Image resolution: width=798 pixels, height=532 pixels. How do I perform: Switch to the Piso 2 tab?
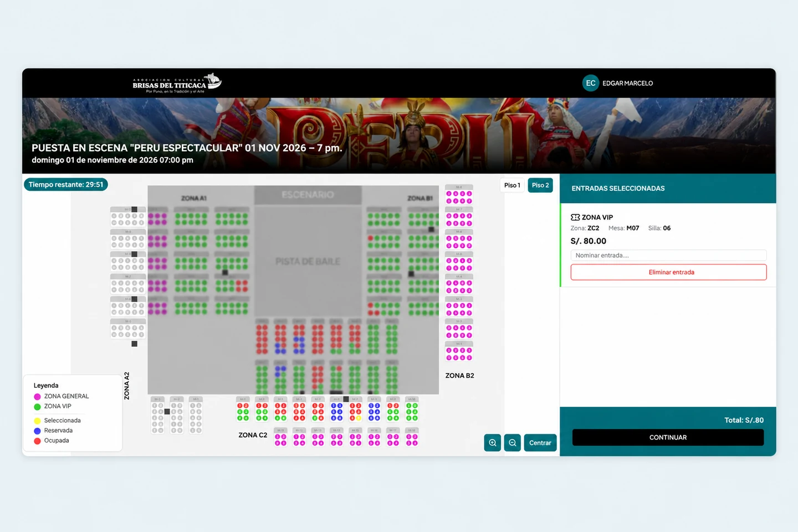click(540, 185)
